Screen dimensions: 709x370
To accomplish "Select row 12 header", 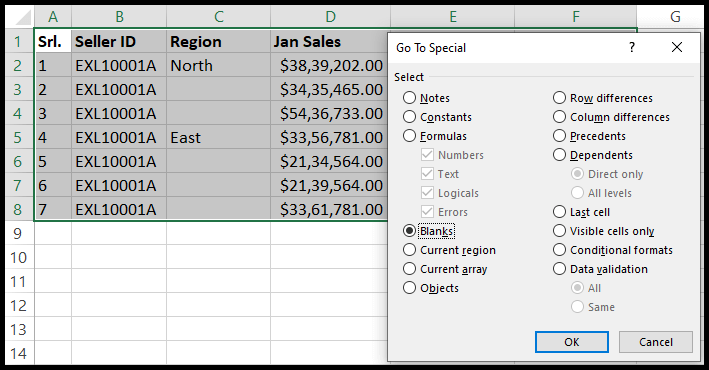I will [18, 306].
